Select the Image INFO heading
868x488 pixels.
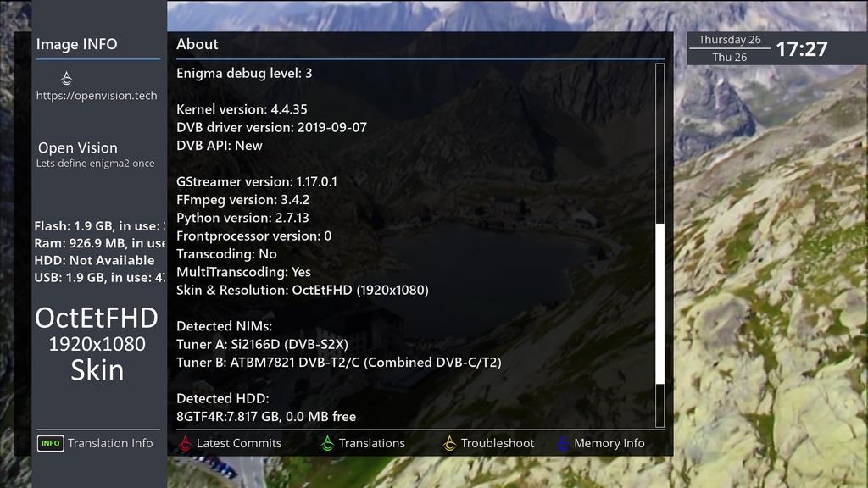[x=76, y=44]
